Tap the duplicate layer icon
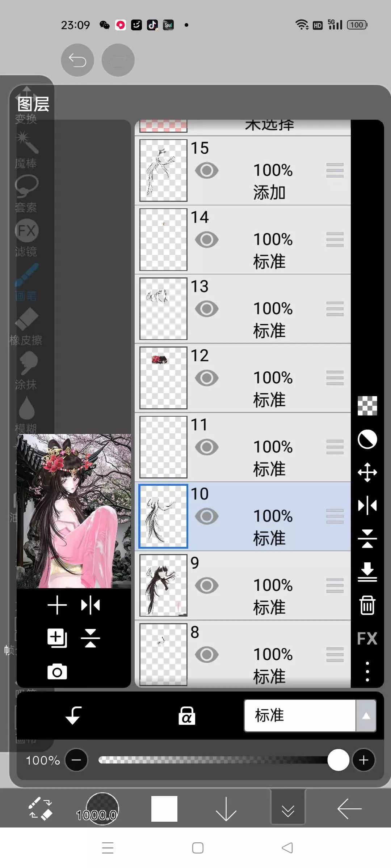 pos(57,638)
